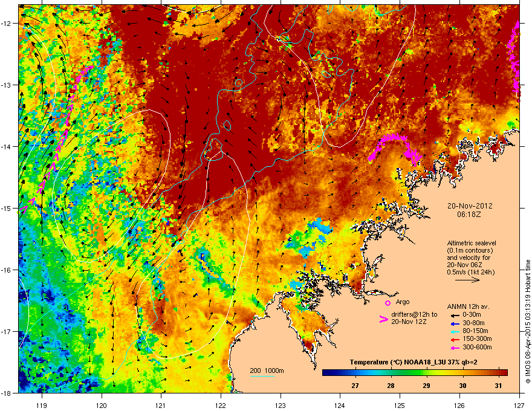532x411 pixels.
Task: Click the magenta drifter track near coast at 125E
Action: click(x=395, y=148)
